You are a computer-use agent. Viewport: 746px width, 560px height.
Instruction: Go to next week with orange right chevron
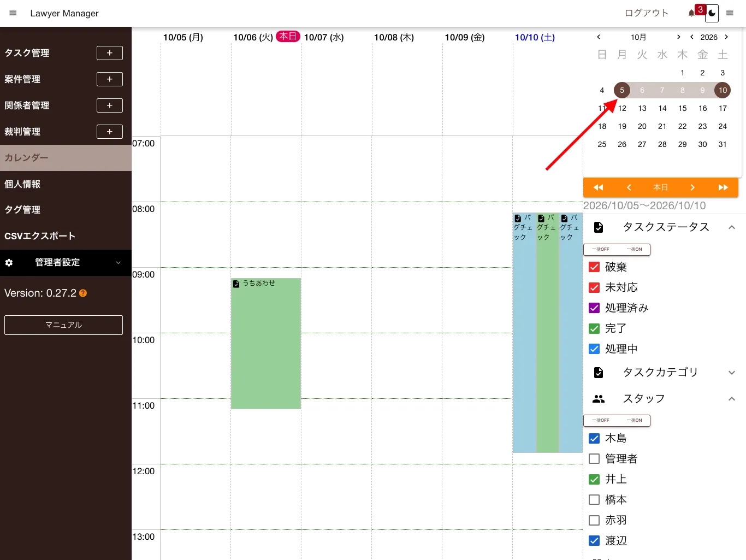[x=692, y=187]
